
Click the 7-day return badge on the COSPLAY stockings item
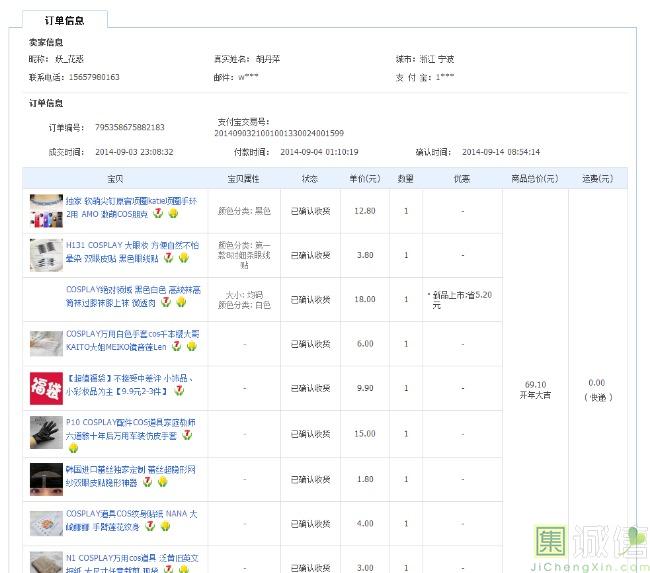[166, 302]
